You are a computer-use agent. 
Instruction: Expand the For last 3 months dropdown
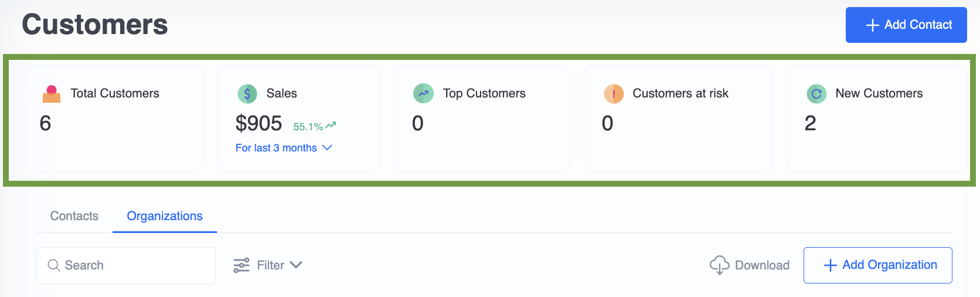pyautogui.click(x=284, y=148)
